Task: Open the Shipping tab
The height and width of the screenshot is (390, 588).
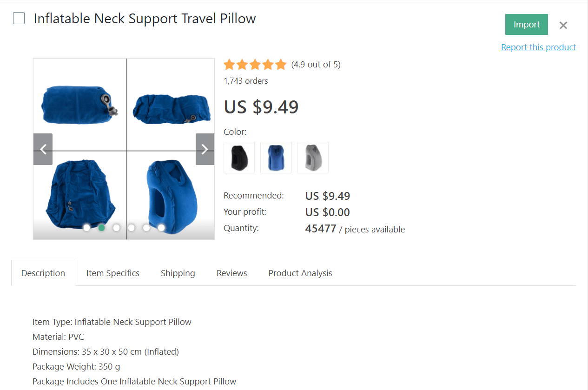Action: point(178,273)
